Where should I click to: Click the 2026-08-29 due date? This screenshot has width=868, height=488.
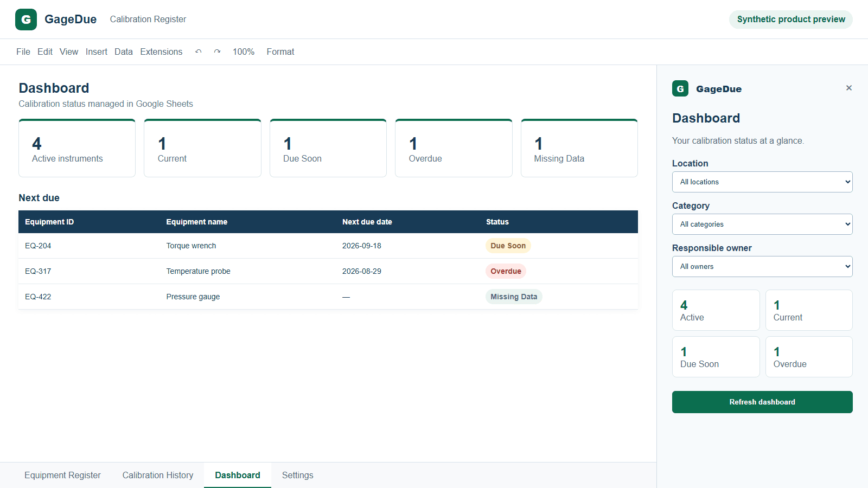(362, 271)
